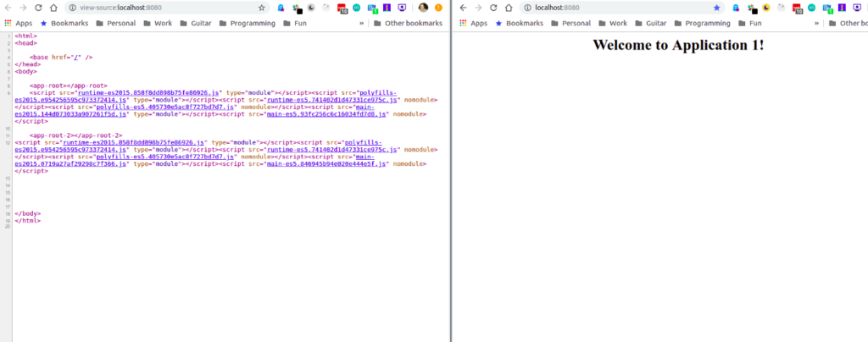Open purple screen extension in localhost:8080 window

(x=856, y=8)
